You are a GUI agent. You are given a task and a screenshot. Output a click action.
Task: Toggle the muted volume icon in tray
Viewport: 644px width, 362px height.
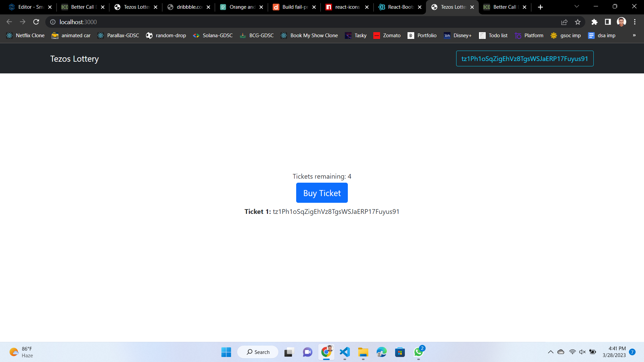coord(582,352)
